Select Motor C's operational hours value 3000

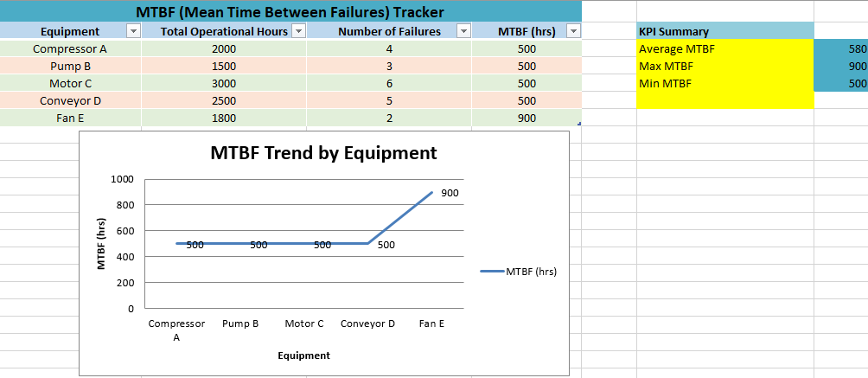[223, 83]
